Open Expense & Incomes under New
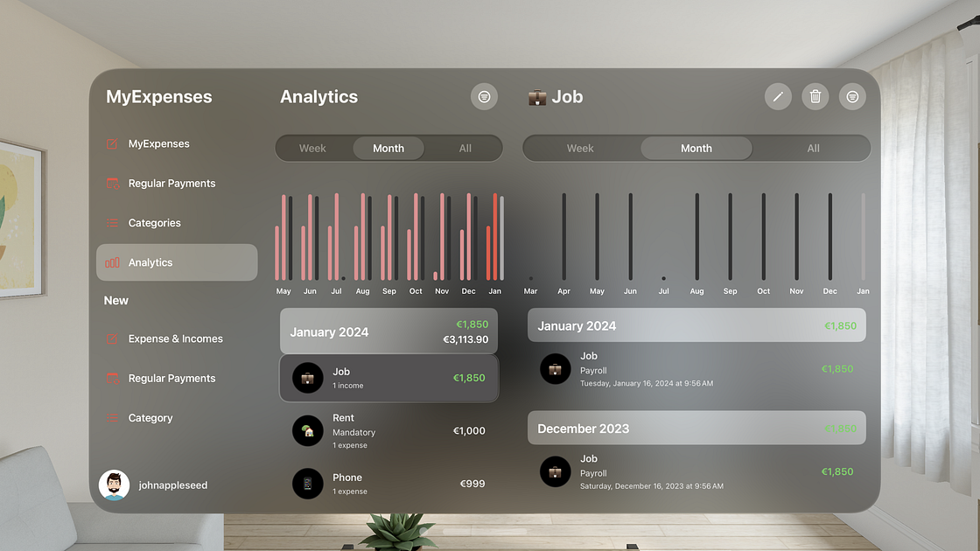This screenshot has height=551, width=980. point(177,338)
